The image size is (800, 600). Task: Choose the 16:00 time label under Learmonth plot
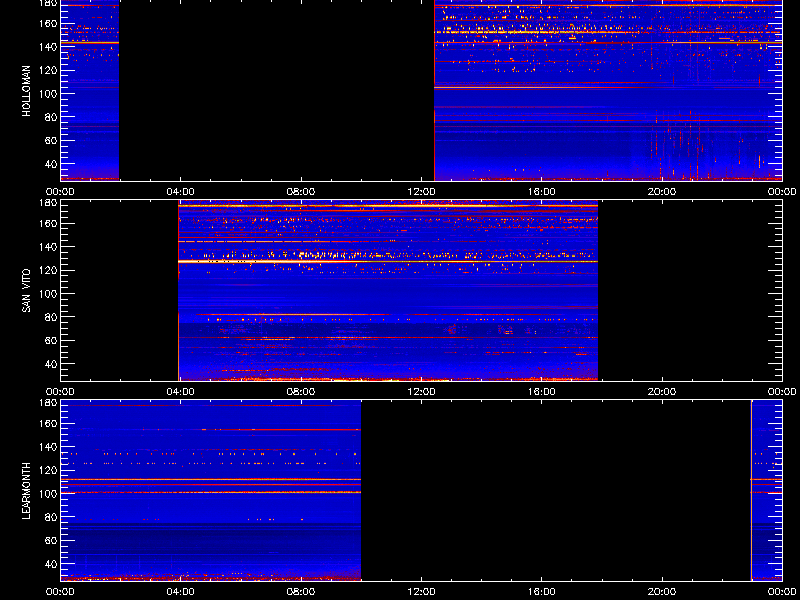coord(541,592)
